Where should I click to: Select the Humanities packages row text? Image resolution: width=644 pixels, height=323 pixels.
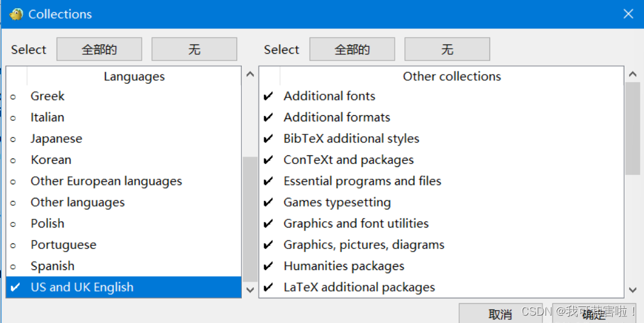pos(344,266)
